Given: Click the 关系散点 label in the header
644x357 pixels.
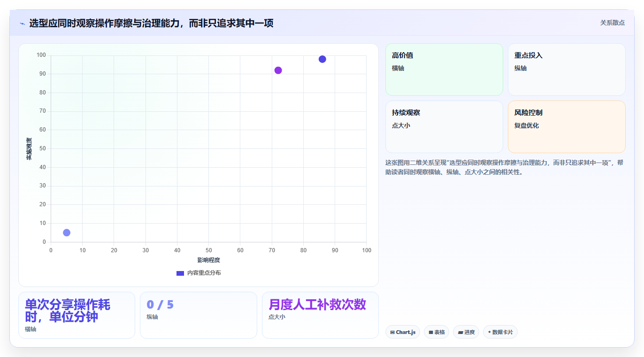Looking at the screenshot, I should [613, 23].
